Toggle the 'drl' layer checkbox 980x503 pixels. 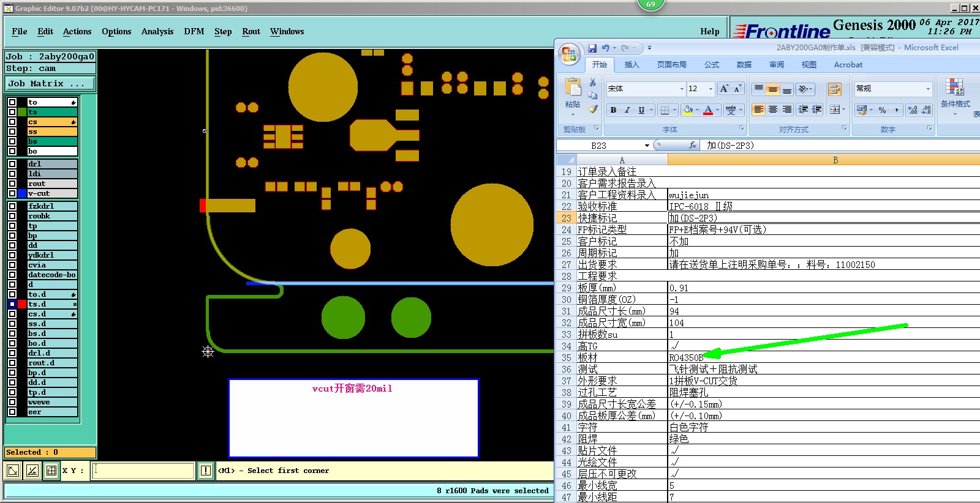point(12,164)
